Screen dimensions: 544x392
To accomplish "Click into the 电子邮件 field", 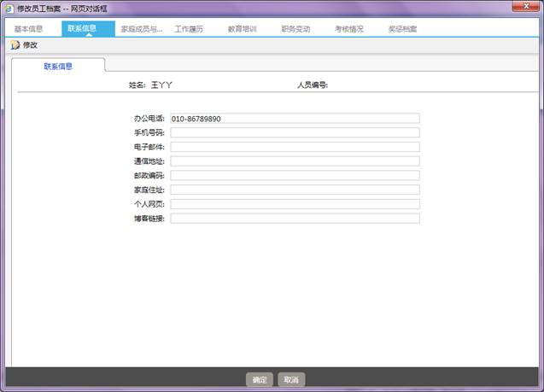I will (295, 147).
